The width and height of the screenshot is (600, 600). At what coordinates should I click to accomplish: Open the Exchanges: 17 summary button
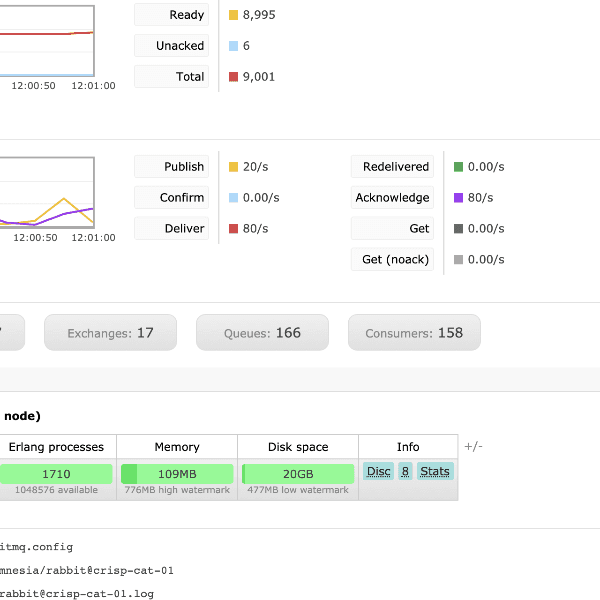(x=110, y=333)
